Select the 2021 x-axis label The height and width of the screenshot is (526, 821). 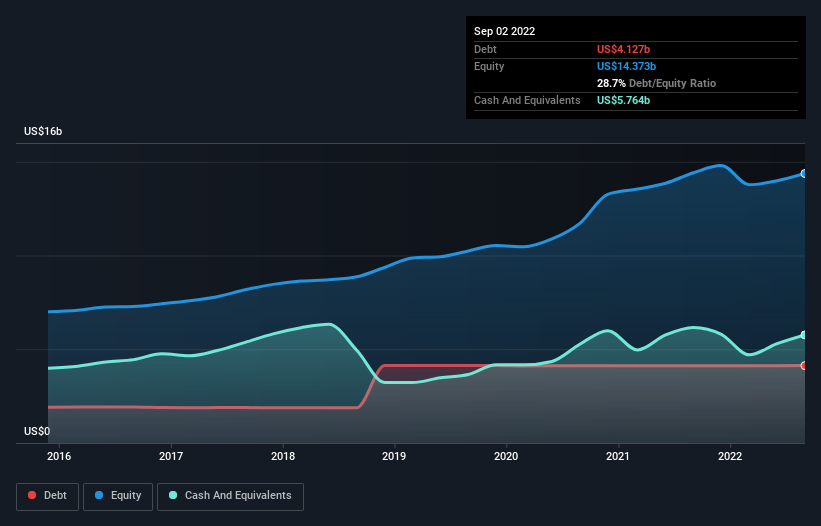coord(618,456)
